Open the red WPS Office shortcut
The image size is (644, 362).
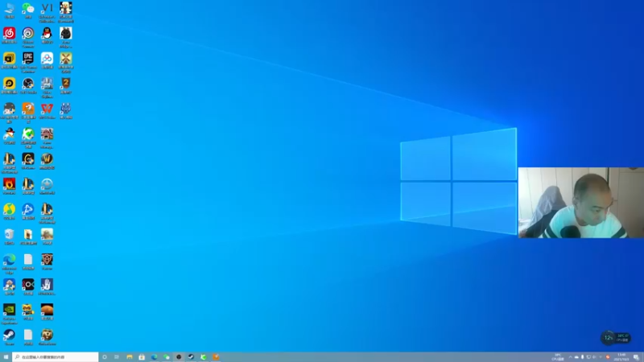pyautogui.click(x=47, y=111)
